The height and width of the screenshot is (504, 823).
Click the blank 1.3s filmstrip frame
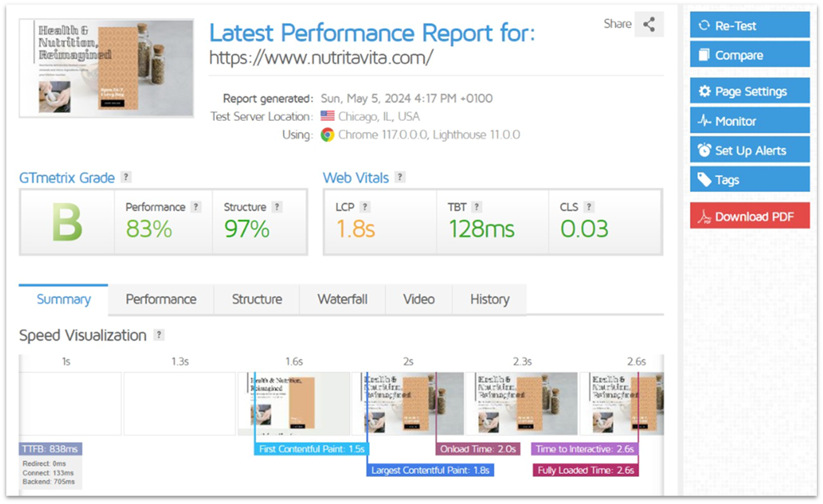coord(179,403)
